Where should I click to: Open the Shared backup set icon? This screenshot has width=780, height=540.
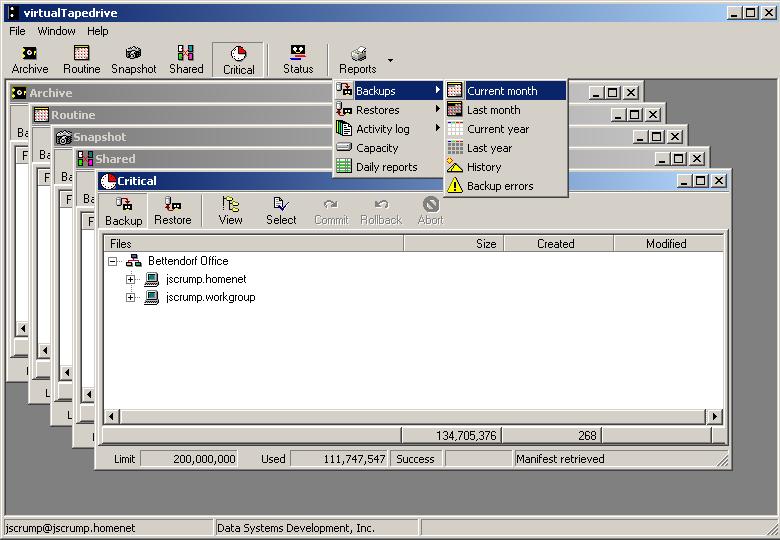point(186,59)
